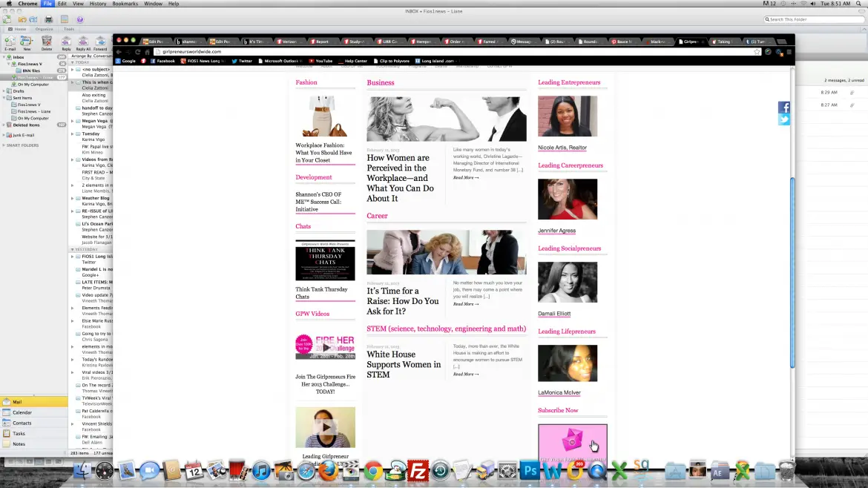Open Outlook Help via purple question icon
The image size is (868, 488).
[x=80, y=19]
